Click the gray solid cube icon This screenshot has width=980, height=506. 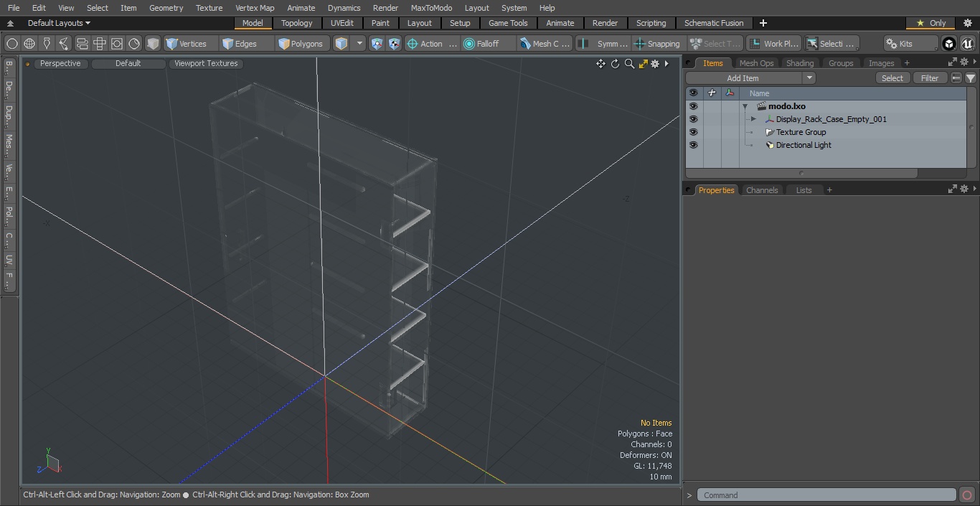[153, 44]
